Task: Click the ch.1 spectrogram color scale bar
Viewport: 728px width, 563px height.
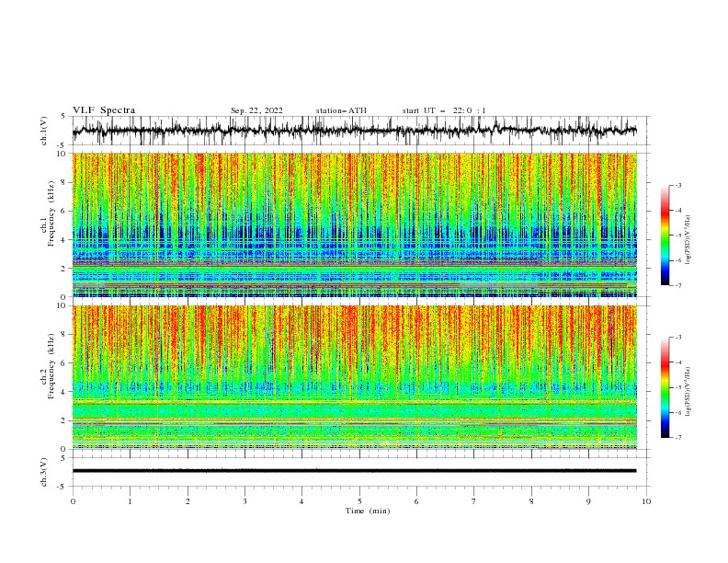Action: point(665,236)
